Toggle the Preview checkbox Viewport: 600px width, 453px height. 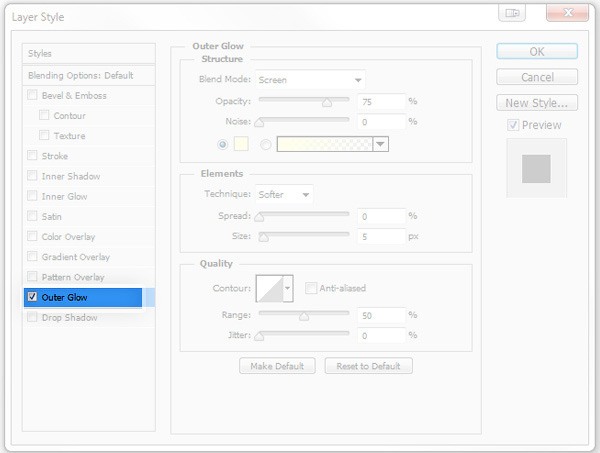[513, 125]
